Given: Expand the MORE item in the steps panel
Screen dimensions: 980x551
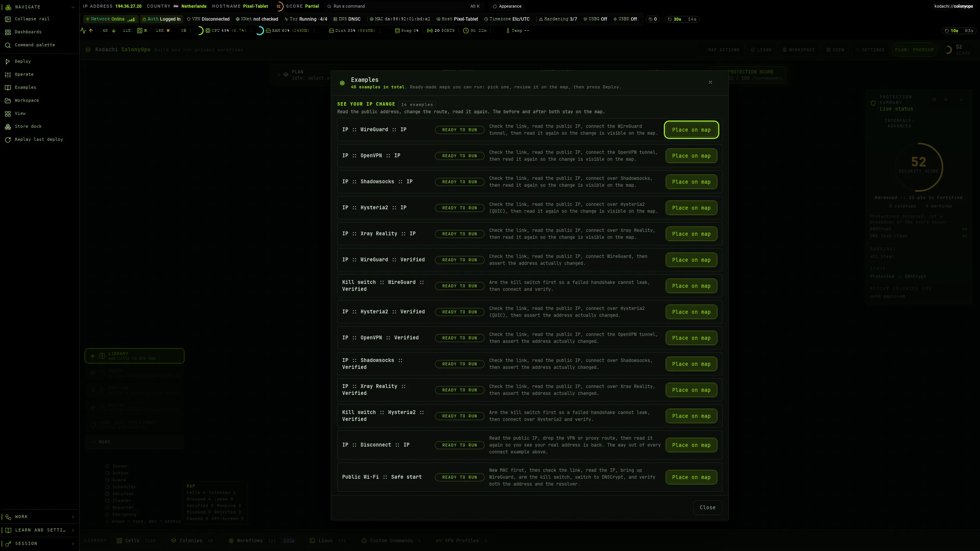Looking at the screenshot, I should [x=134, y=442].
